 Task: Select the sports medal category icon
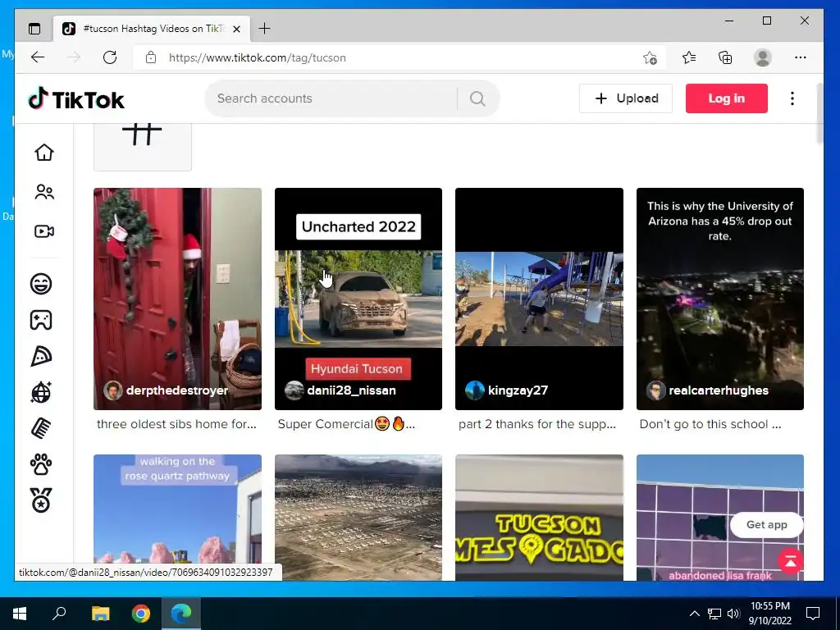pos(41,500)
